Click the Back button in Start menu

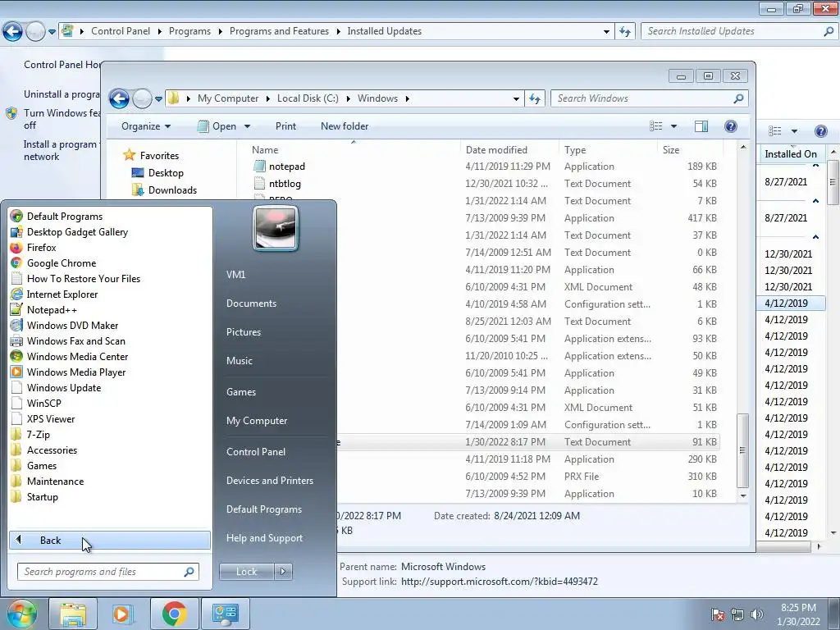[x=109, y=540]
